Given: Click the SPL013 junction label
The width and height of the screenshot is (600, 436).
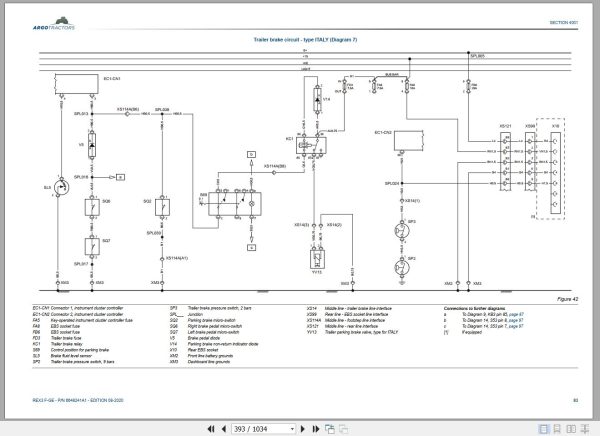Looking at the screenshot, I should tap(81, 114).
